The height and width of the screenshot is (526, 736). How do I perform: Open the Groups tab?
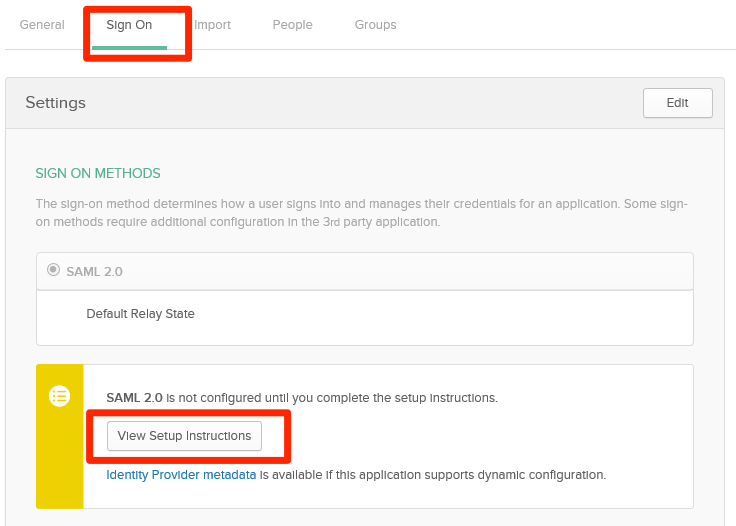pyautogui.click(x=375, y=25)
